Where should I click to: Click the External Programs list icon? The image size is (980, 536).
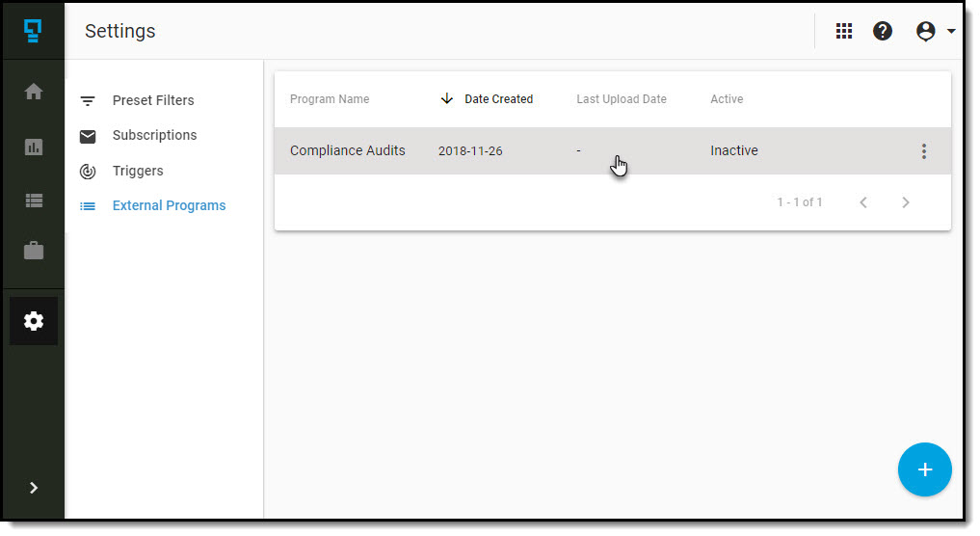click(x=88, y=205)
